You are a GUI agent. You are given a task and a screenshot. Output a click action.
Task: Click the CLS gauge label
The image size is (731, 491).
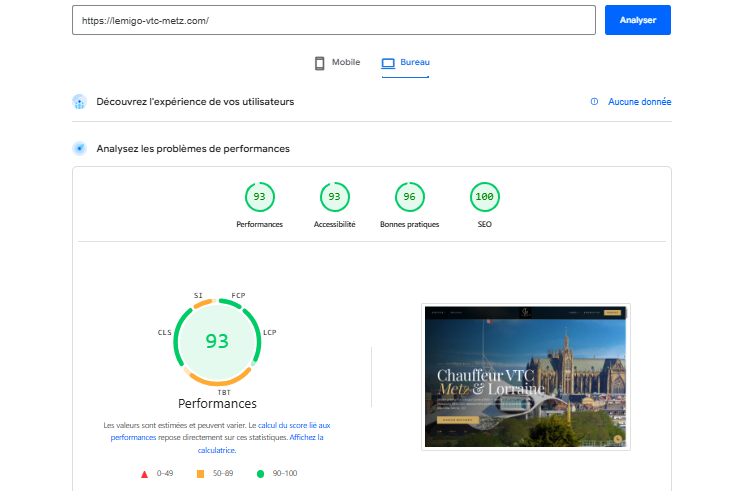pyautogui.click(x=165, y=332)
